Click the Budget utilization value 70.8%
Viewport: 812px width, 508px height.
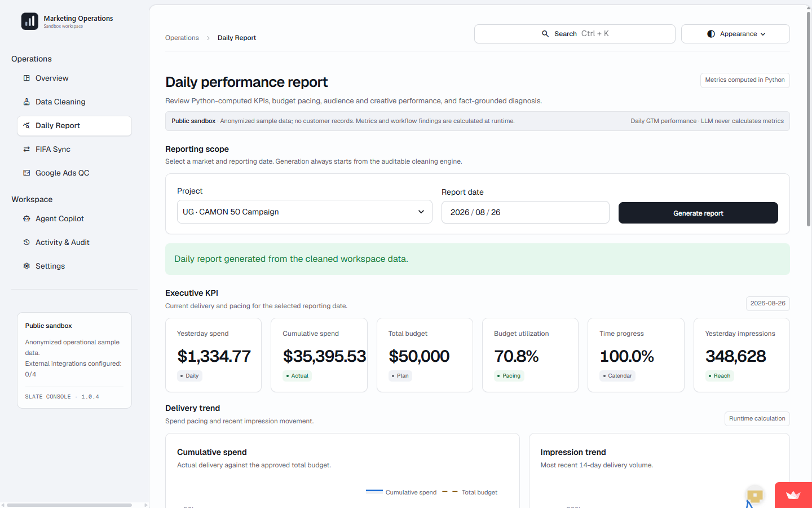click(517, 356)
